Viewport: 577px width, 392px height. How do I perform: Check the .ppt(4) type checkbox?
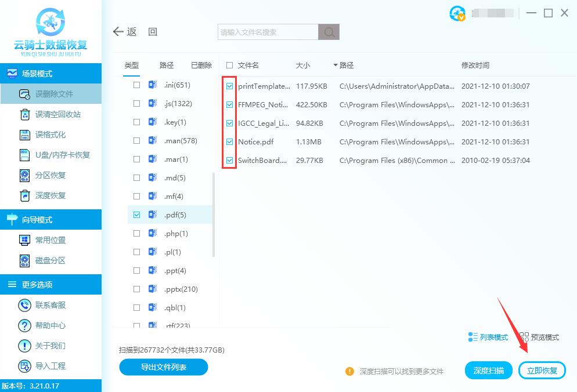click(136, 270)
